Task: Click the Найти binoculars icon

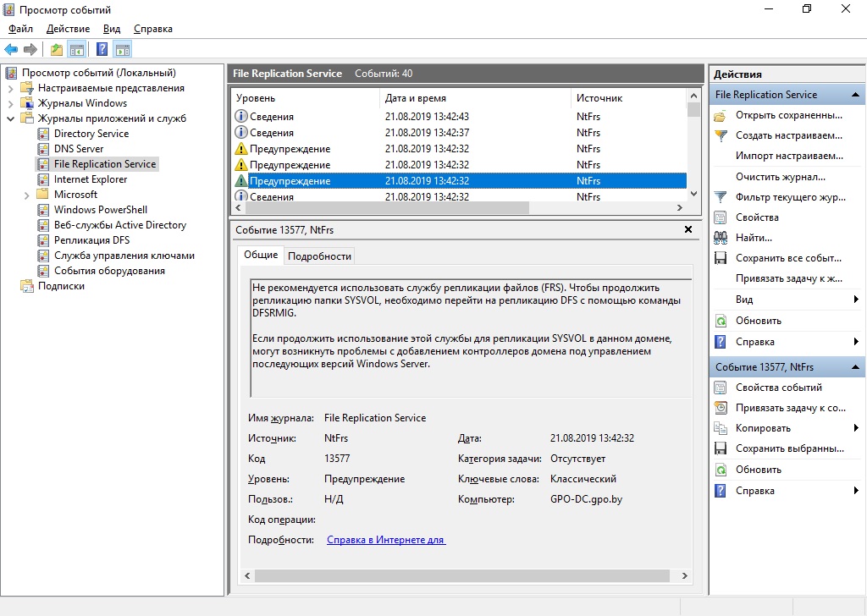Action: 720,238
